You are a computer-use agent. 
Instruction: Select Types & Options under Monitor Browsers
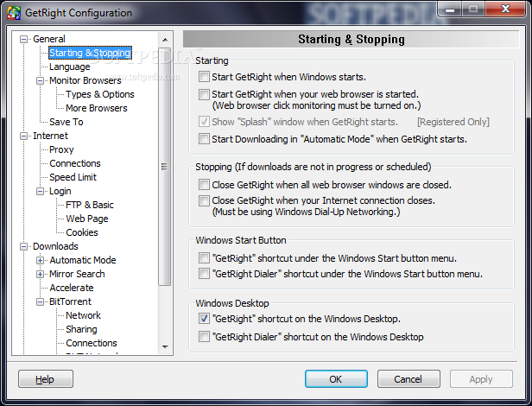tap(100, 94)
